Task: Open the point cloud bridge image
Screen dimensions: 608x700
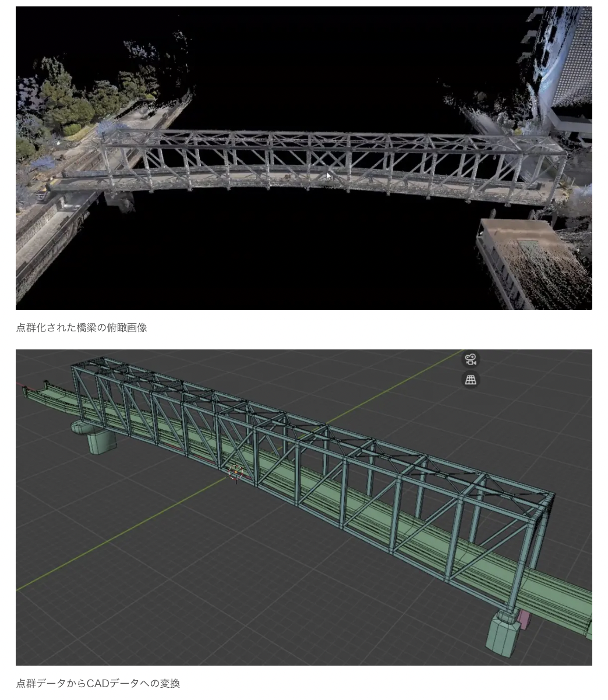Action: pyautogui.click(x=304, y=158)
